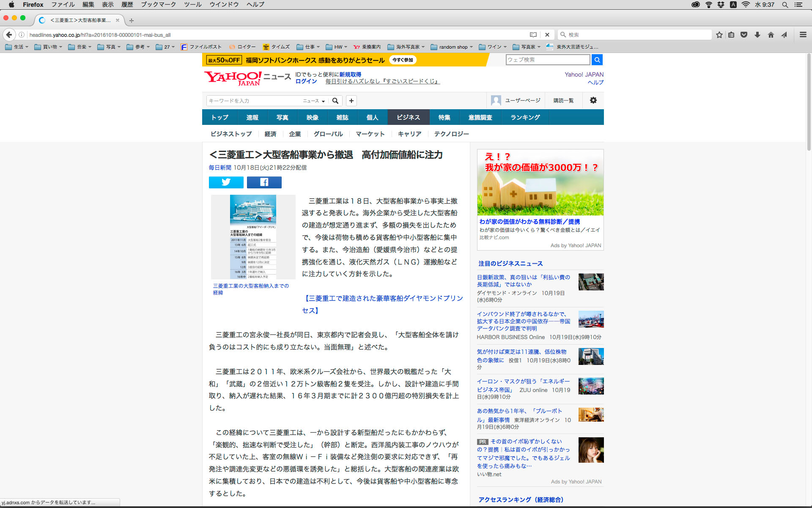The width and height of the screenshot is (812, 508).
Task: Open Firefox downloads arrow icon
Action: pyautogui.click(x=757, y=35)
